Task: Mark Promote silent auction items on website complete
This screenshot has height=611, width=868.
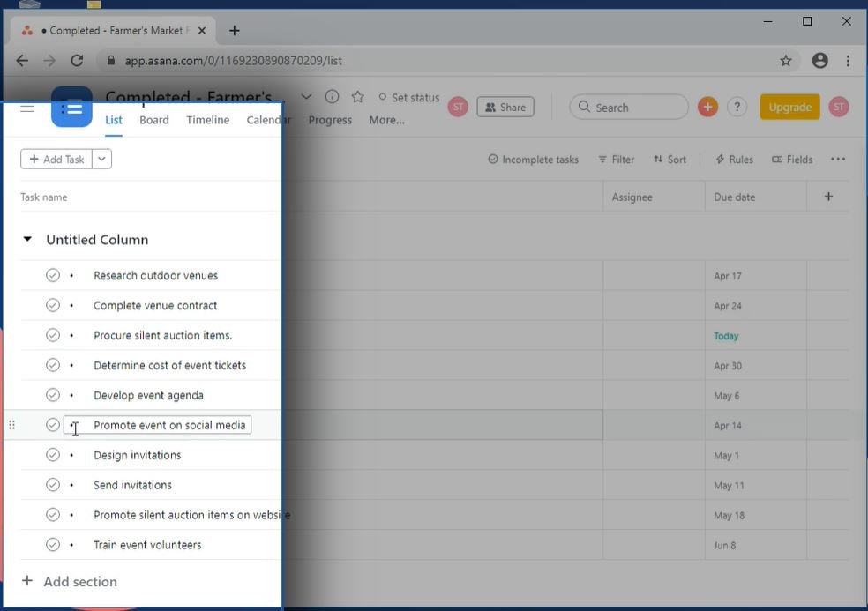Action: click(x=53, y=514)
